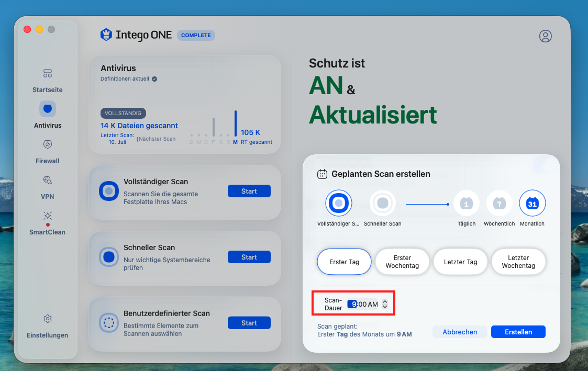
Task: Click the Vollständiger Scan card icon
Action: [x=109, y=191]
